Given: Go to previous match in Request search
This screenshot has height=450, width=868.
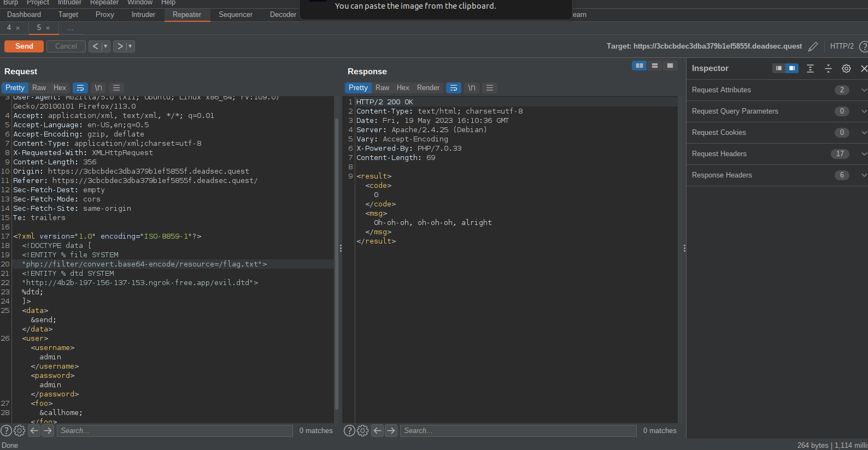Looking at the screenshot, I should pyautogui.click(x=34, y=431).
